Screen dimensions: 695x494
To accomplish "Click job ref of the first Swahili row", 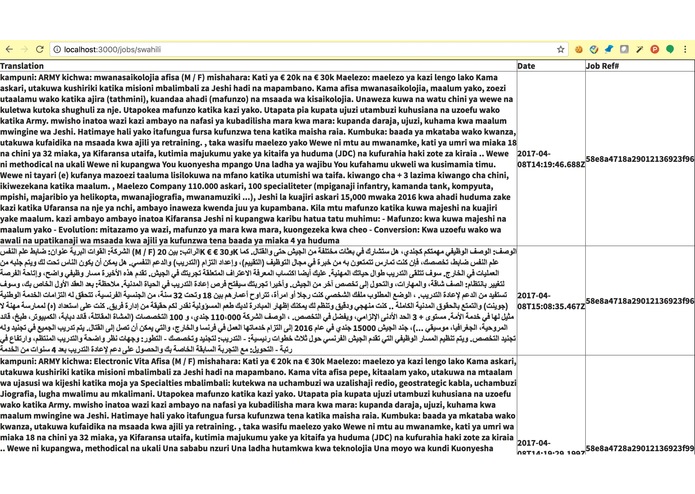I will pos(640,159).
